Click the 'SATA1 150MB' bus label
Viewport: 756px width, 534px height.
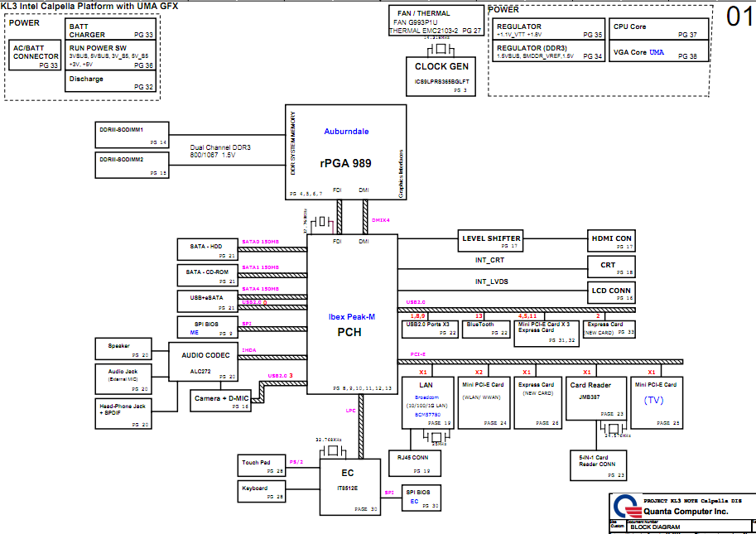tap(260, 267)
